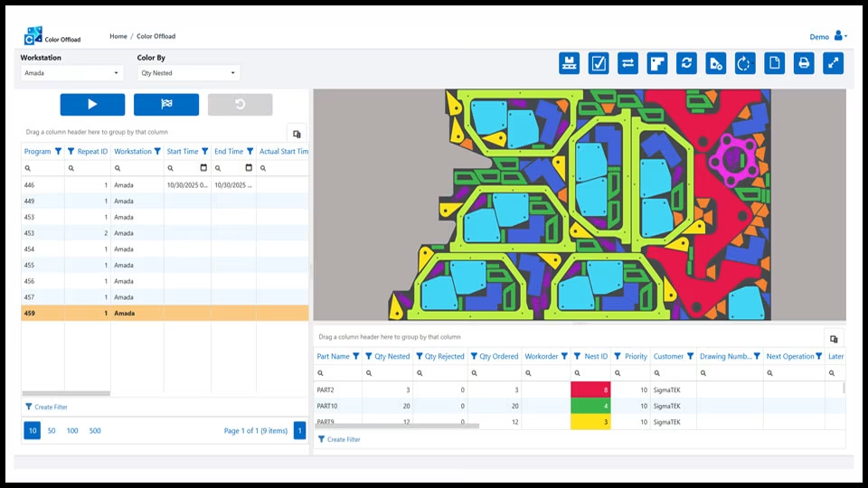Screen dimensions: 868x488
Task: Click the refresh arrows toolbar icon
Action: pos(686,63)
